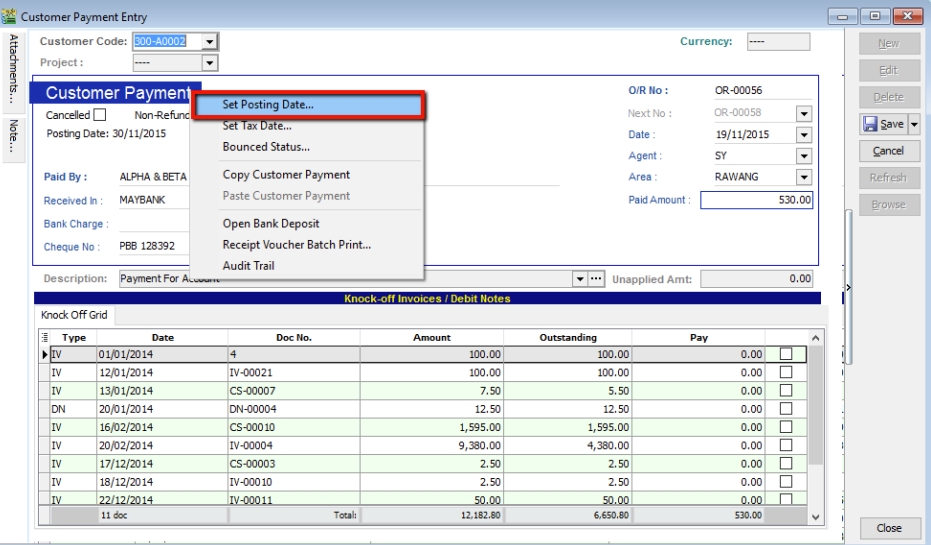Open the Date picker dropdown
This screenshot has width=931, height=545.
[803, 135]
